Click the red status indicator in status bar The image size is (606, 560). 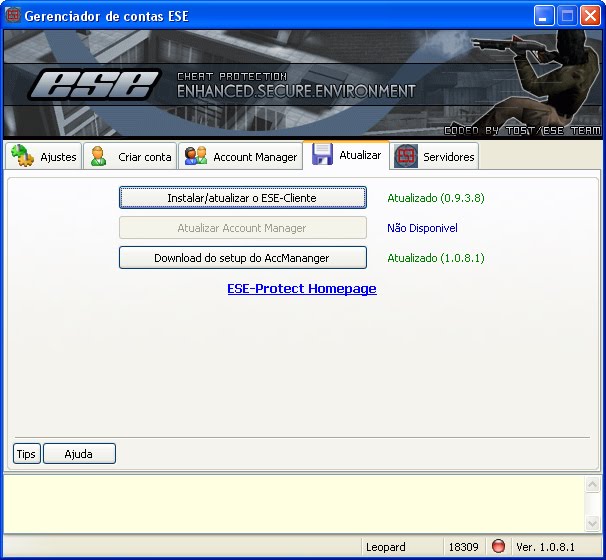[498, 547]
